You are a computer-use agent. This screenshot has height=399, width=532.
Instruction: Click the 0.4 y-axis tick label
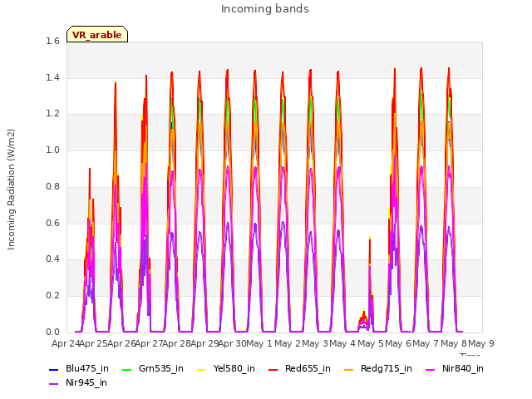[52, 259]
